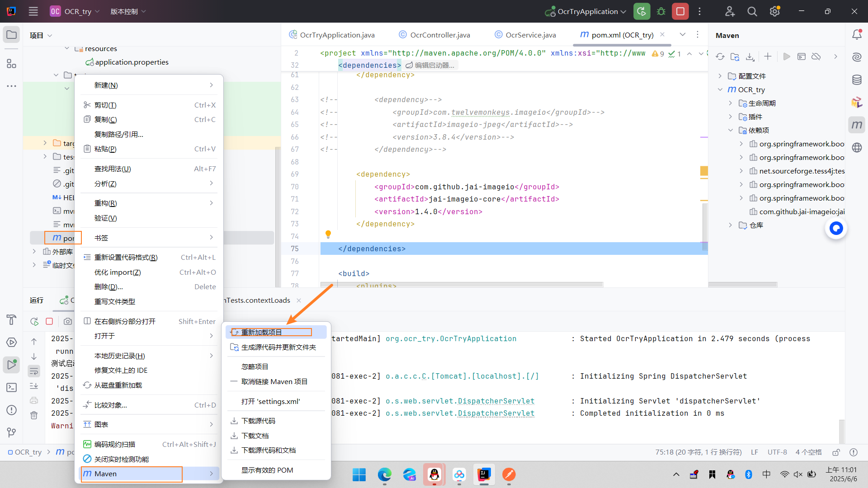The image size is (868, 488).
Task: Toggle soft-wrap in the run console
Action: [34, 371]
